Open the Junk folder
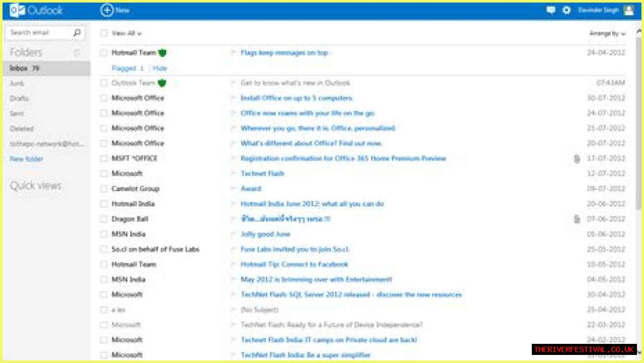This screenshot has width=644, height=363. point(17,84)
